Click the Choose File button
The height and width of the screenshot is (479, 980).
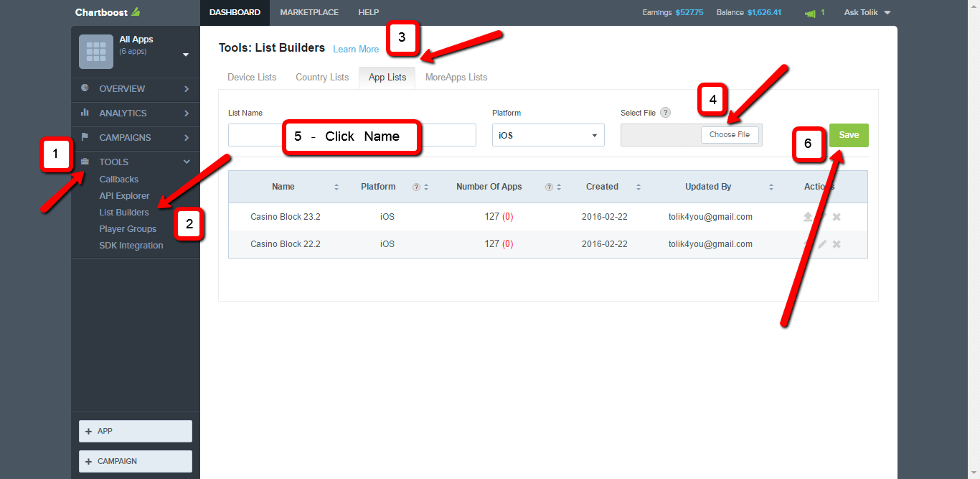(730, 135)
